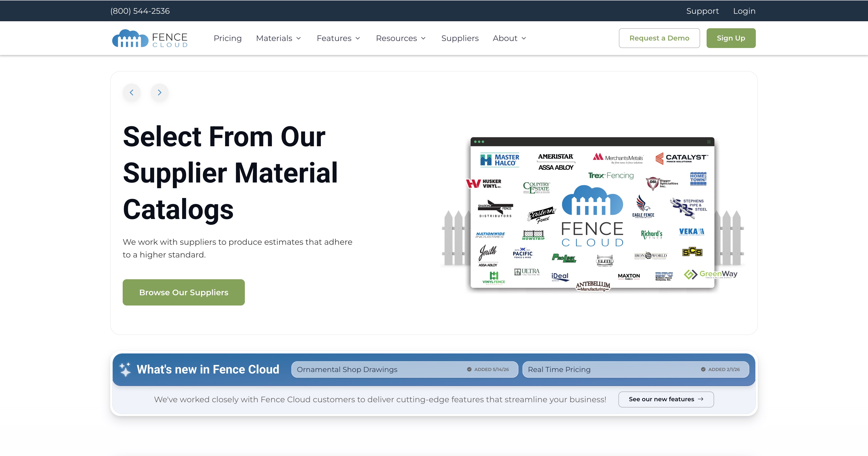
Task: Click the Elite fence logo
Action: (x=605, y=261)
